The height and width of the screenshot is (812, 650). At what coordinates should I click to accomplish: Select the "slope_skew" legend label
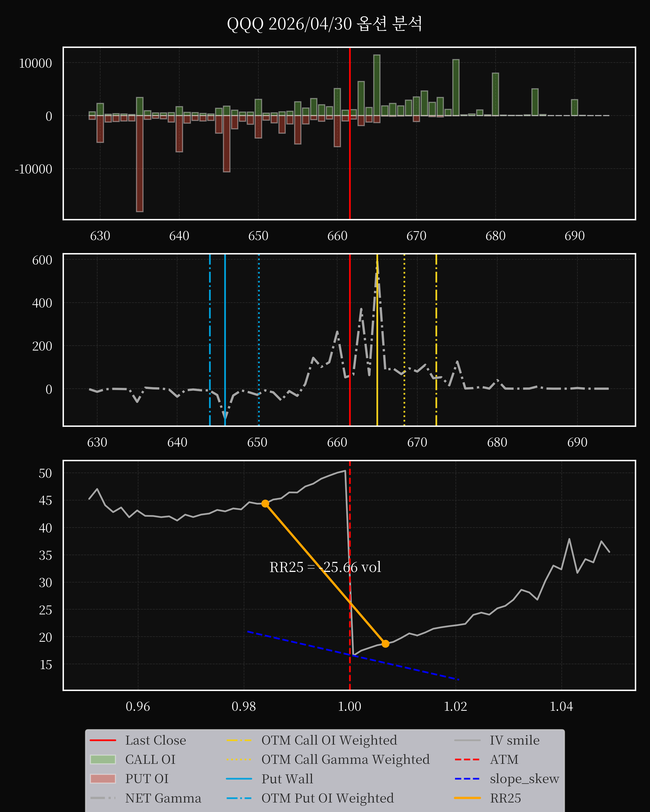click(525, 778)
